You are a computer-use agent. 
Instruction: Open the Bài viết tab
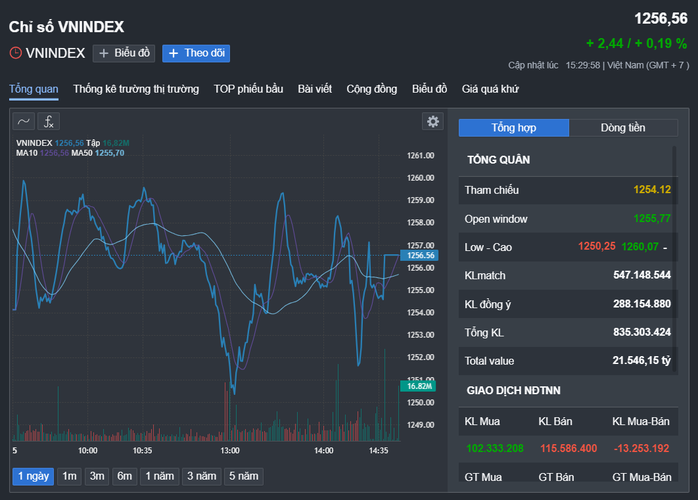click(315, 89)
